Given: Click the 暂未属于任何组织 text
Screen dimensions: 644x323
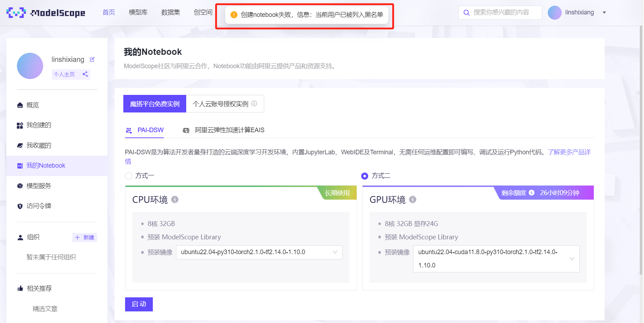Looking at the screenshot, I should [51, 257].
